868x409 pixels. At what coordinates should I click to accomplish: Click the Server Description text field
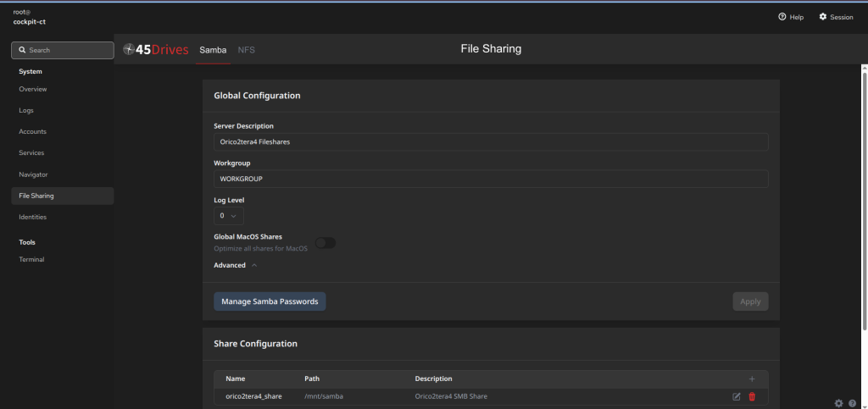[x=491, y=142]
